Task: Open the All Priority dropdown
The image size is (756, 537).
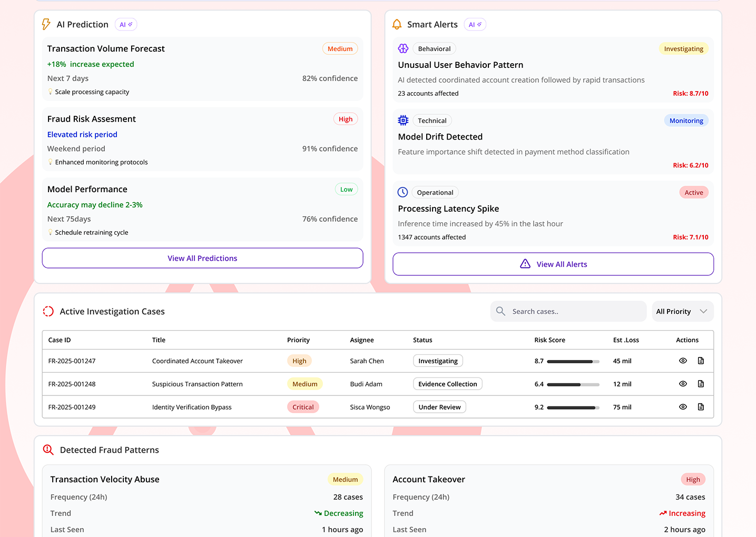Action: [x=682, y=311]
